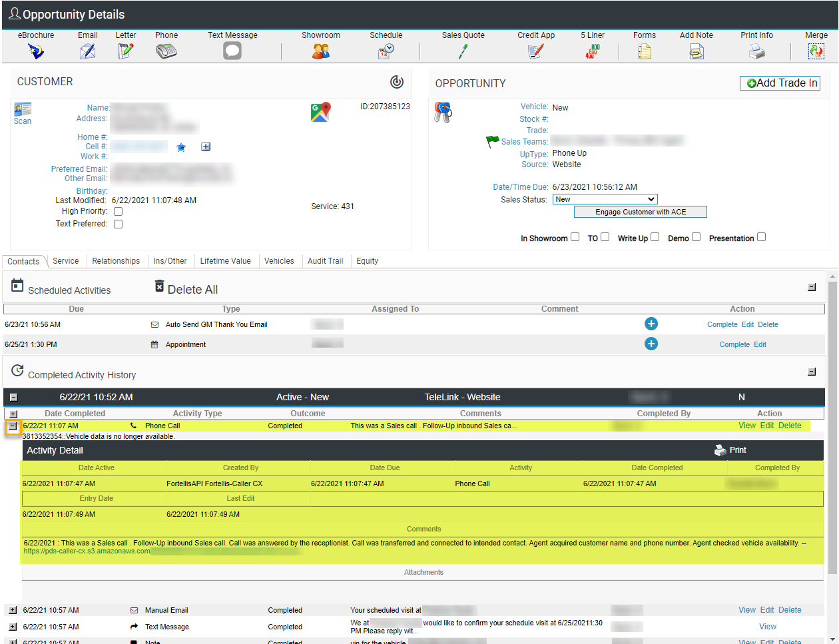
Task: Enable the Presentation checkbox
Action: [x=761, y=237]
